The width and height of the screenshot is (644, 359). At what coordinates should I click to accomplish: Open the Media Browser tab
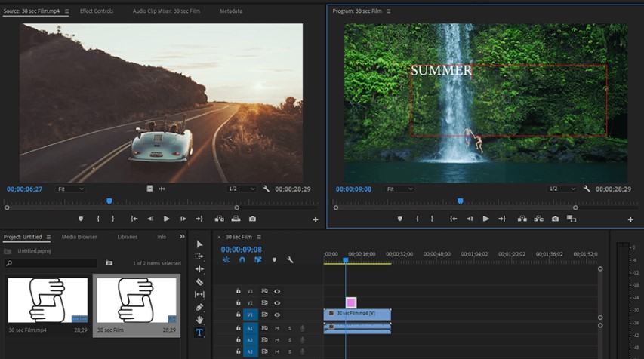pos(79,237)
